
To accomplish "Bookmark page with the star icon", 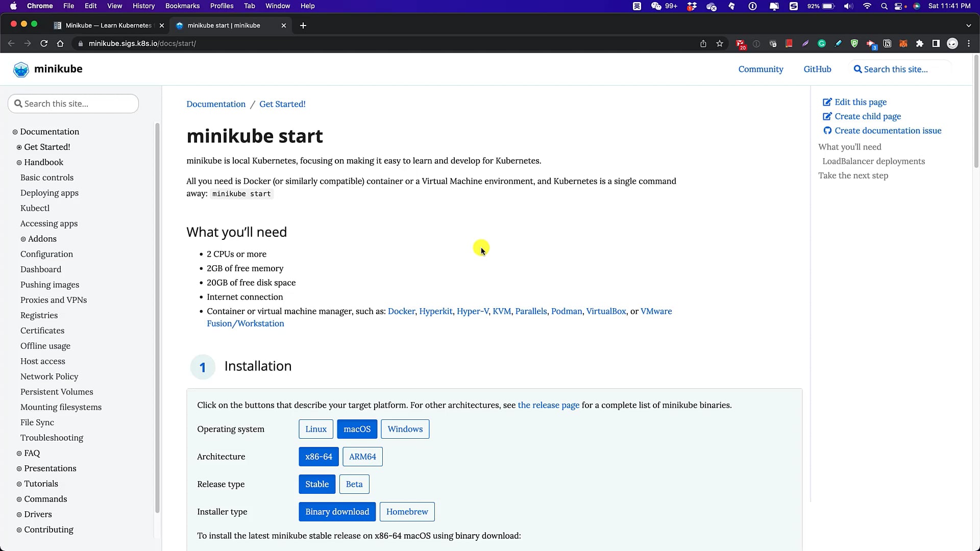I will (720, 43).
